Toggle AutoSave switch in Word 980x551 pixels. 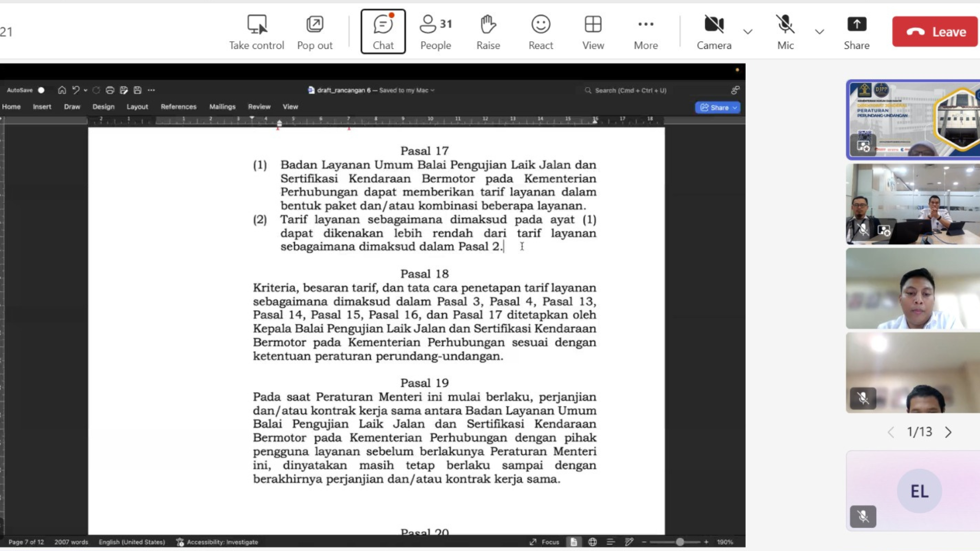(41, 90)
